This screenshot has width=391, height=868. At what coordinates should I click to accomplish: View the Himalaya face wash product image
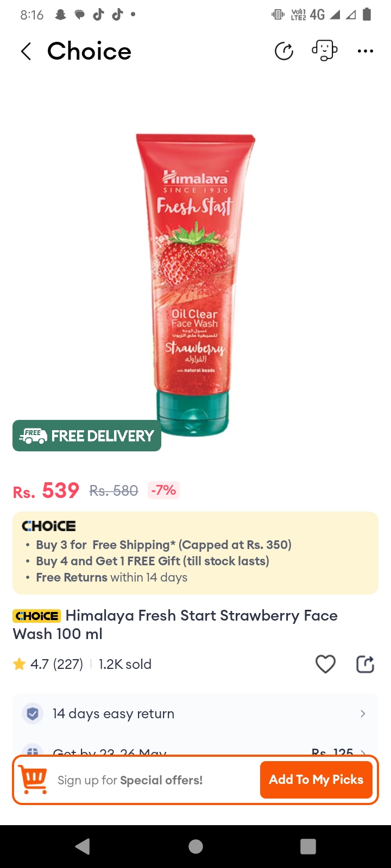point(195,285)
